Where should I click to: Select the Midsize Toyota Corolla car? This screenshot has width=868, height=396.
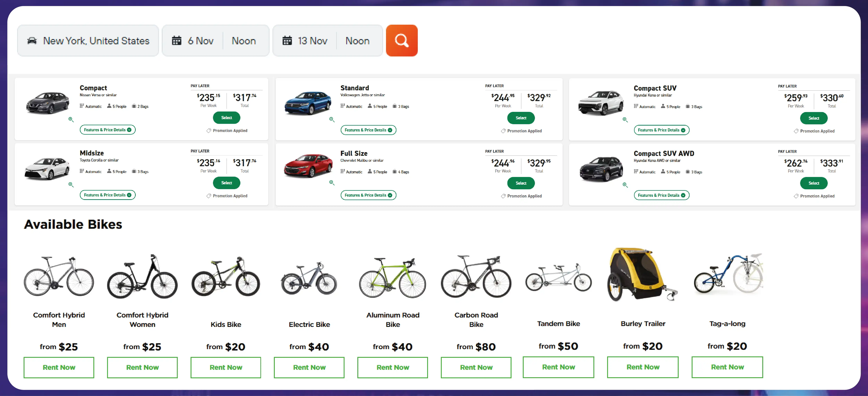227,183
